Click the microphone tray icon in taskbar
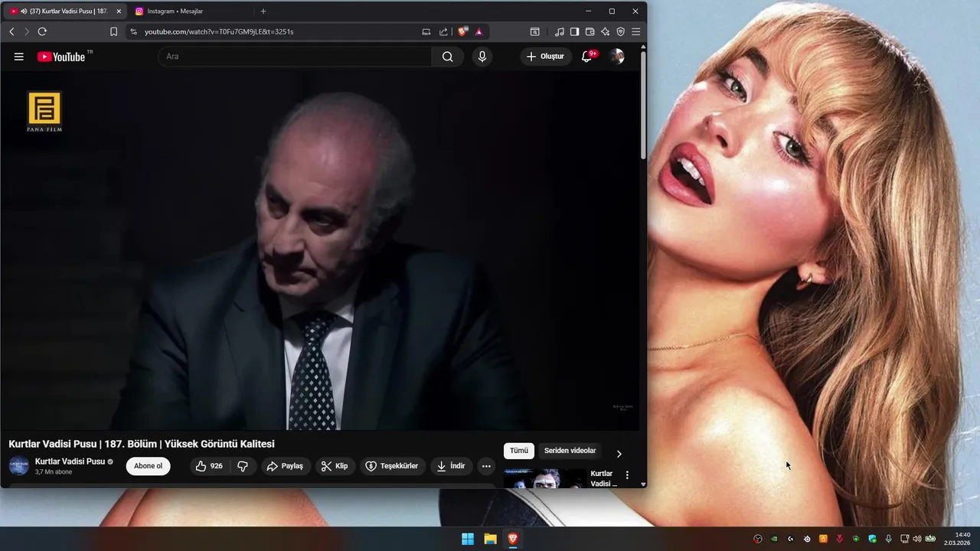The width and height of the screenshot is (980, 551). tap(888, 539)
